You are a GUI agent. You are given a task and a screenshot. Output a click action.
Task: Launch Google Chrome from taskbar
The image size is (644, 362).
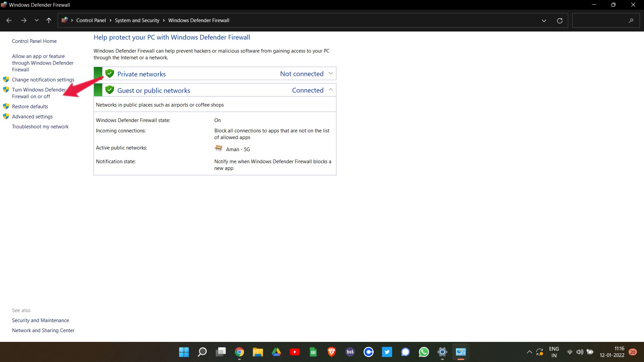point(239,352)
